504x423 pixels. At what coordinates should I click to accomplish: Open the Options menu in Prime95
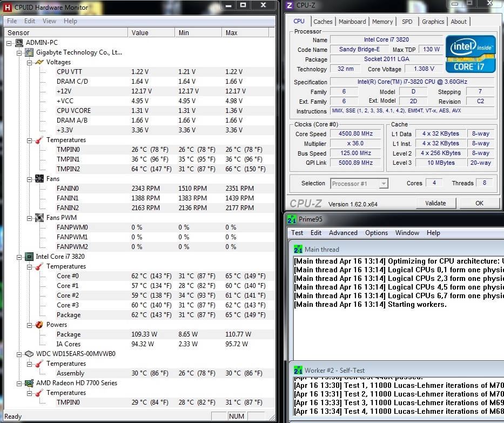377,233
